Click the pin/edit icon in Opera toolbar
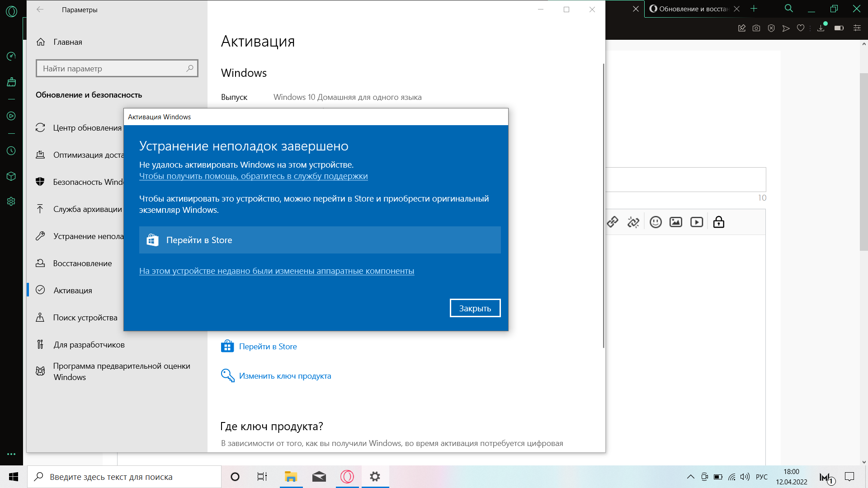Viewport: 868px width, 488px height. [x=742, y=28]
